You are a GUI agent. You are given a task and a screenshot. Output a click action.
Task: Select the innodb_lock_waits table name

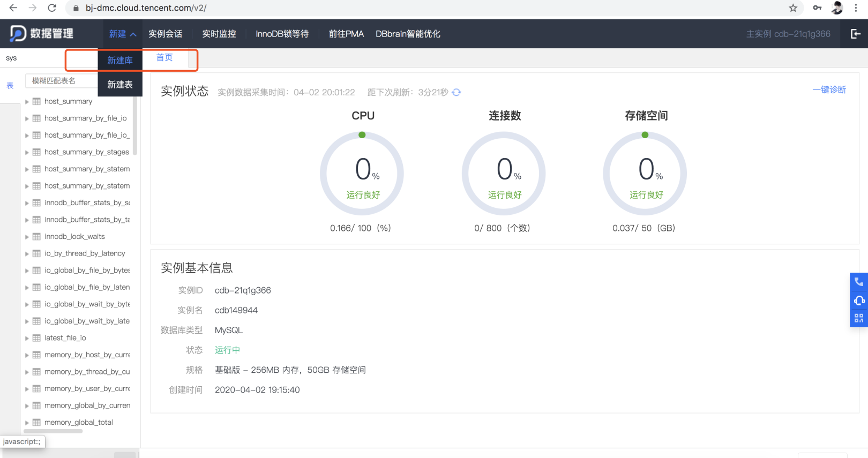(x=75, y=237)
